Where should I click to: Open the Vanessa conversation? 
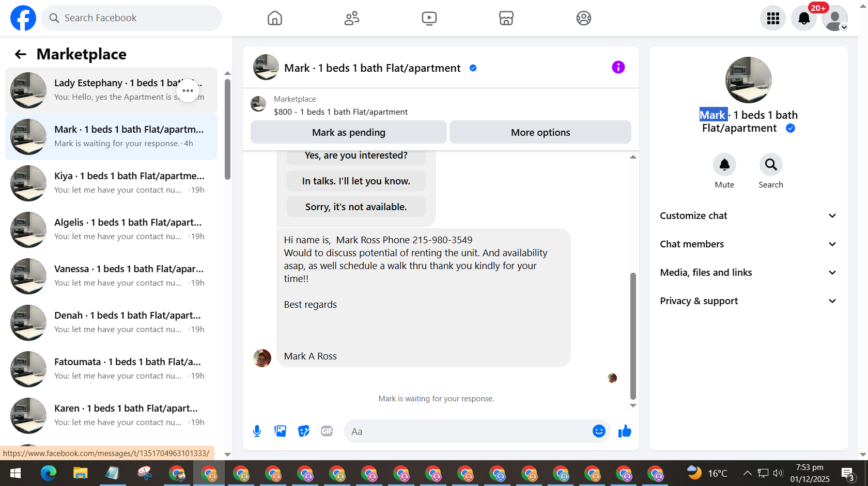click(x=111, y=276)
